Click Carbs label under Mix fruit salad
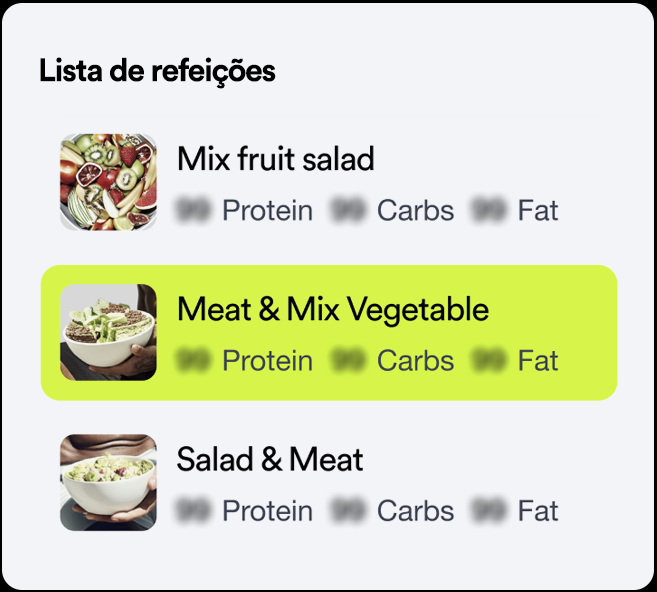Image resolution: width=657 pixels, height=592 pixels. click(x=415, y=211)
